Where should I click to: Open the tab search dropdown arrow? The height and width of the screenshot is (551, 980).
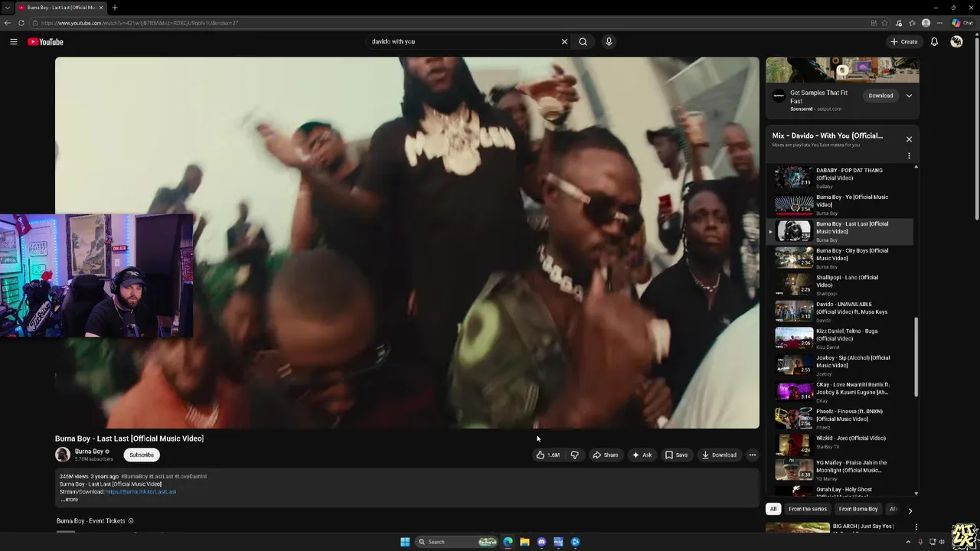pyautogui.click(x=7, y=8)
